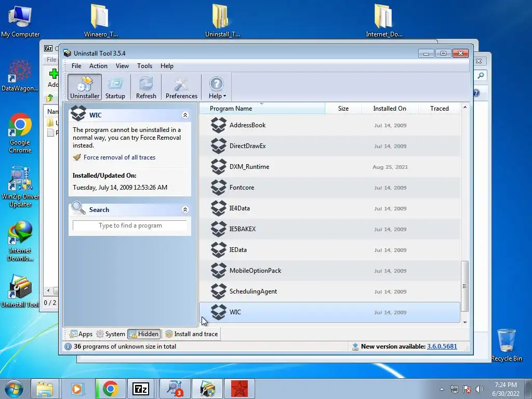Click the MobileOptionPack program name
532x399 pixels.
point(256,271)
